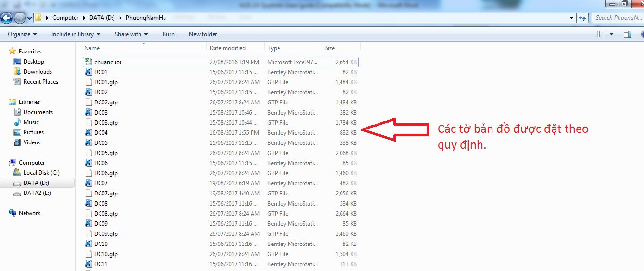Select the chuancuoi Excel file icon
This screenshot has height=271, width=644.
(x=88, y=62)
